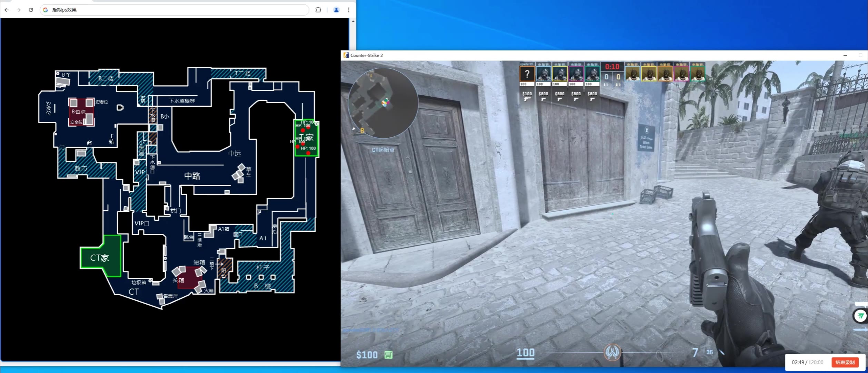Click the ammo count 7 in the HUD
The height and width of the screenshot is (373, 868).
(x=695, y=352)
